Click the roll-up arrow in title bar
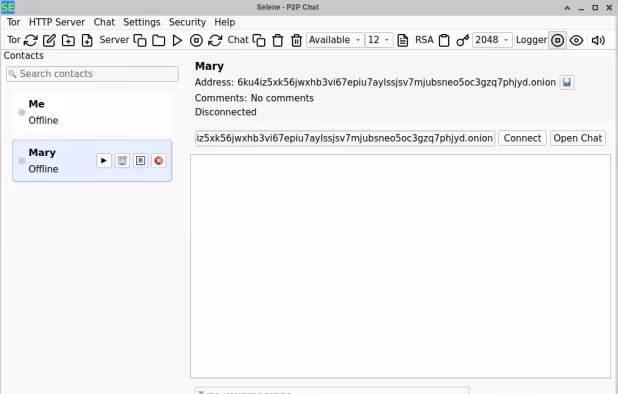 [x=567, y=7]
